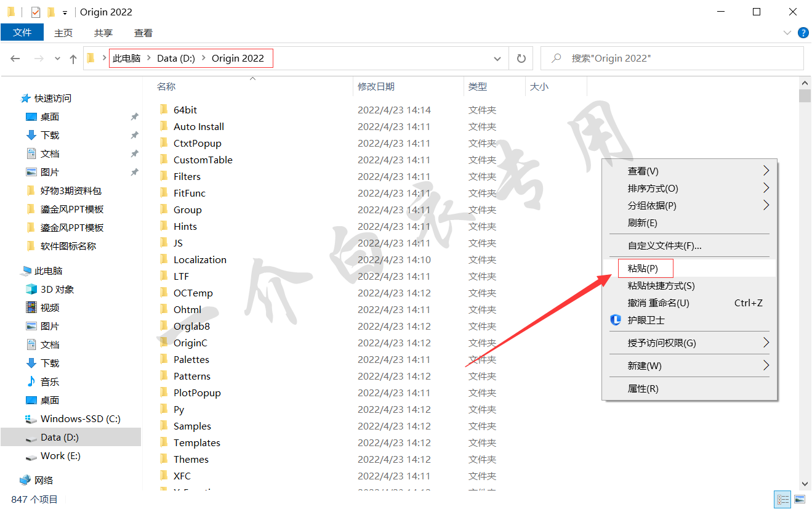Click 刷新(E) in the context menu
Screen dimensions: 812x509
coord(689,222)
